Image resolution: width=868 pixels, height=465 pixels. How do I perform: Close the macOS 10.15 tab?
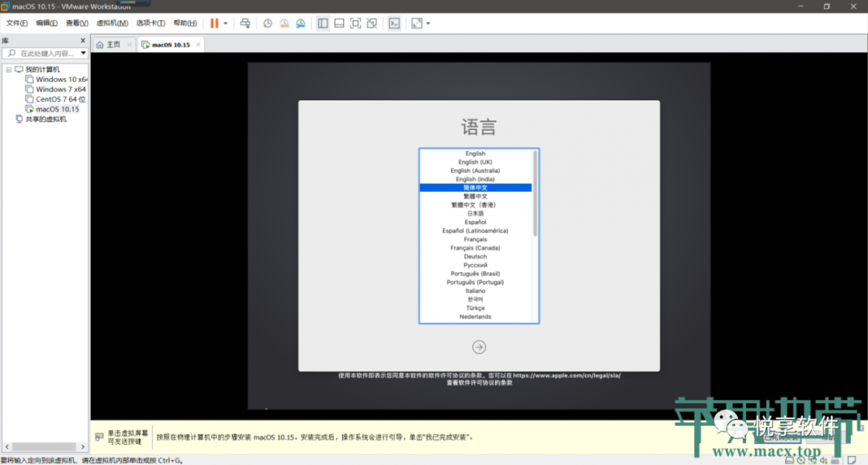(x=198, y=45)
